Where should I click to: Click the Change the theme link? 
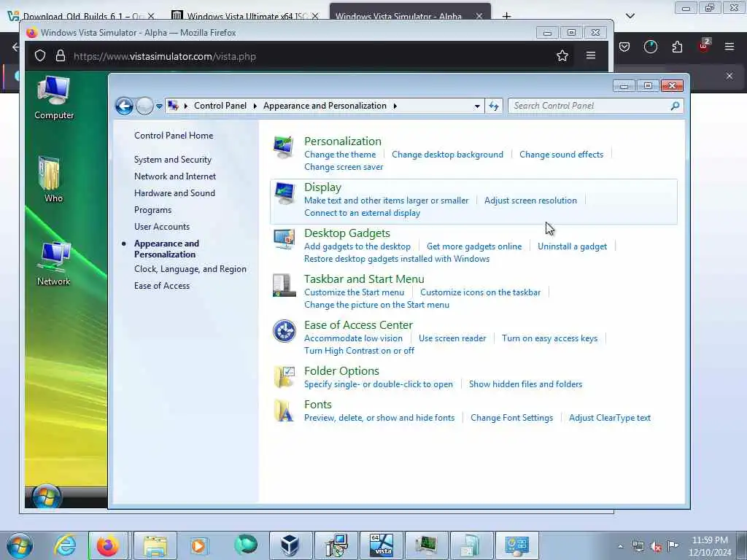340,155
